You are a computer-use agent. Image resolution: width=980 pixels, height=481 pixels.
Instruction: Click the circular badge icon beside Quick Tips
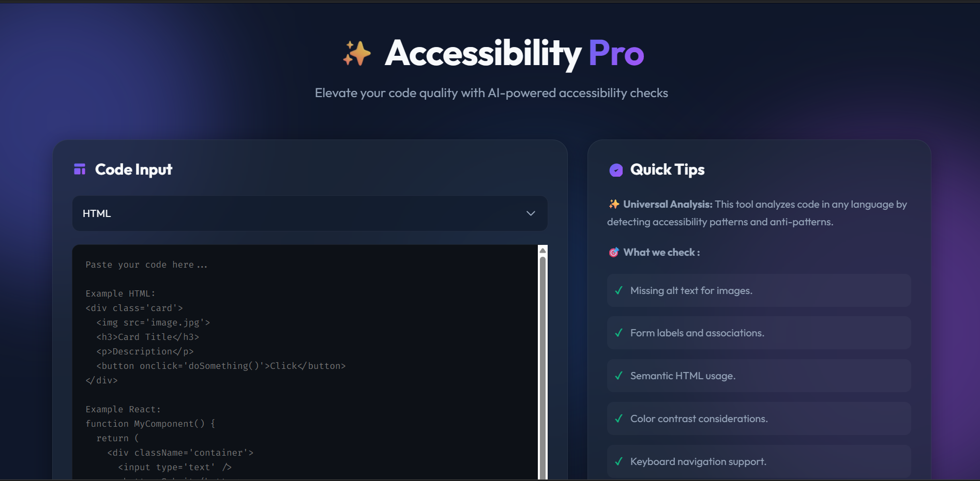(615, 169)
